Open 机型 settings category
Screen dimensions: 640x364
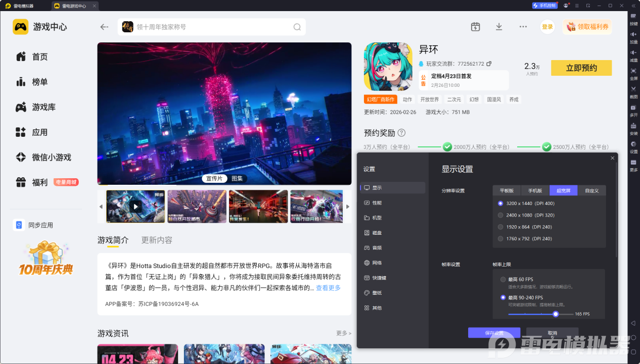(x=393, y=218)
